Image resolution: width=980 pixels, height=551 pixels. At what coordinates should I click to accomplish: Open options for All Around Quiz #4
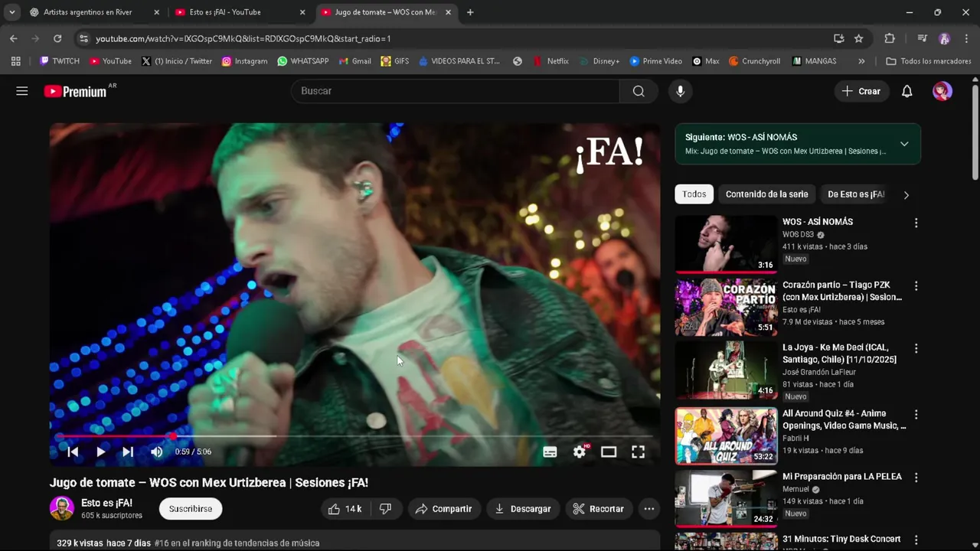coord(916,415)
